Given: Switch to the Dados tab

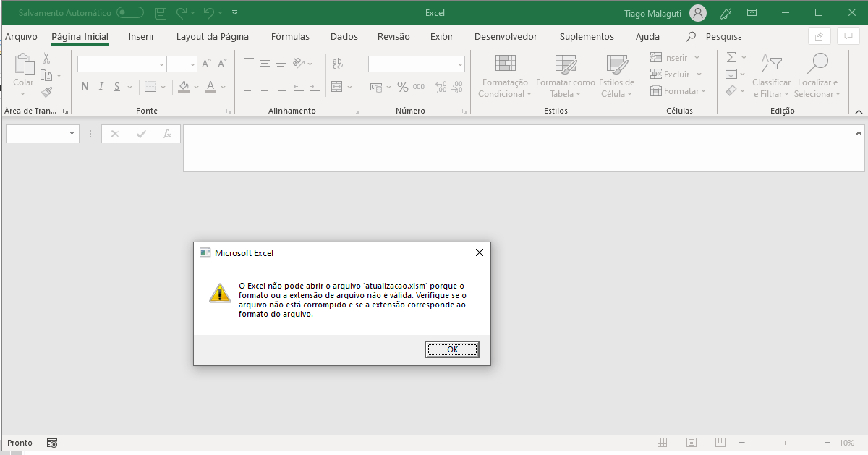Looking at the screenshot, I should tap(344, 37).
